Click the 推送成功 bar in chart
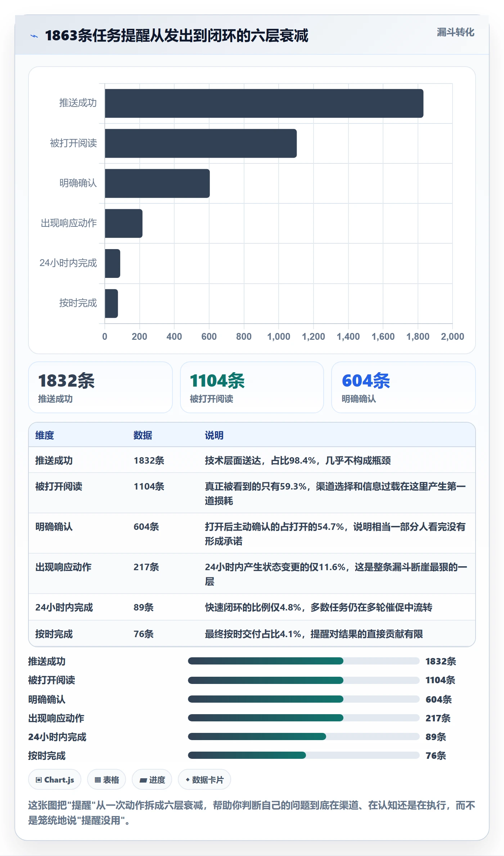 [x=264, y=103]
